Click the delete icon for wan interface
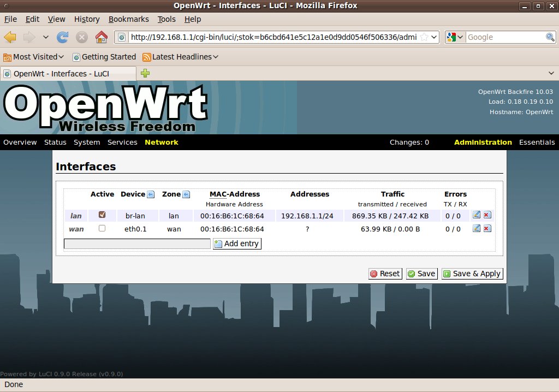559x392 pixels. [x=487, y=228]
